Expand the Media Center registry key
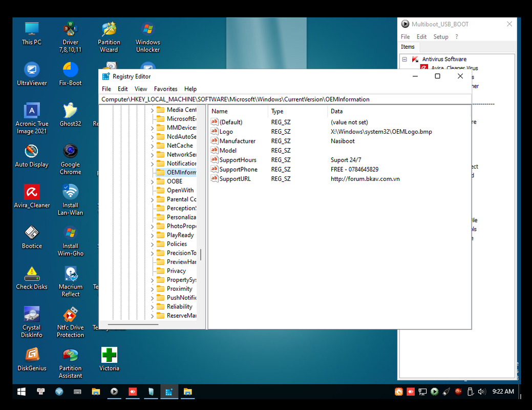 [152, 110]
